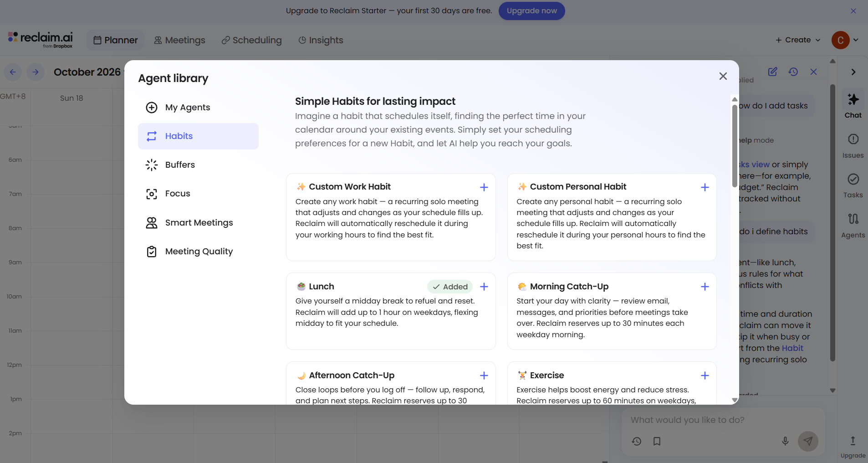This screenshot has width=868, height=463.
Task: Click the send message arrow button
Action: (808, 441)
